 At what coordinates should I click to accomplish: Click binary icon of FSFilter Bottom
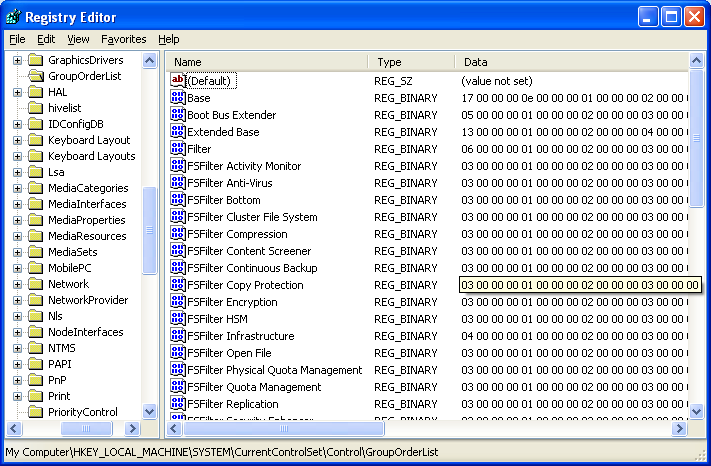(x=177, y=199)
